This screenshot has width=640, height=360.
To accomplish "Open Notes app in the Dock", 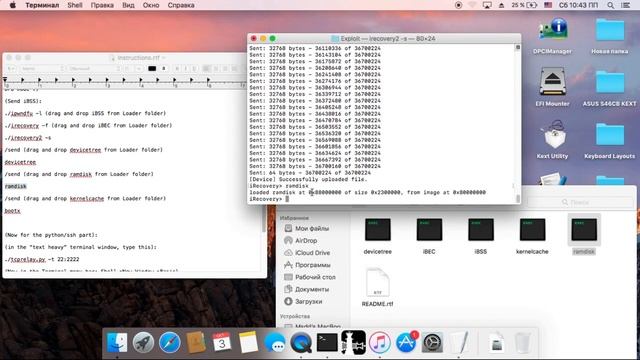I will (248, 342).
